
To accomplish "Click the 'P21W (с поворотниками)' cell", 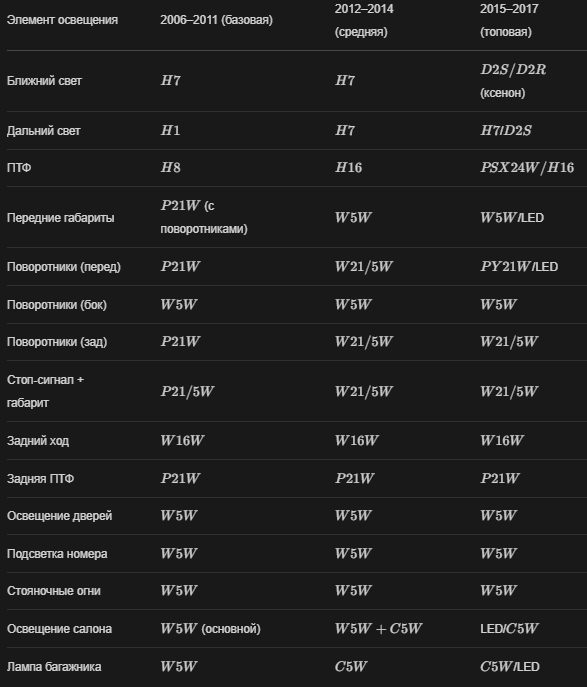I will [x=204, y=217].
